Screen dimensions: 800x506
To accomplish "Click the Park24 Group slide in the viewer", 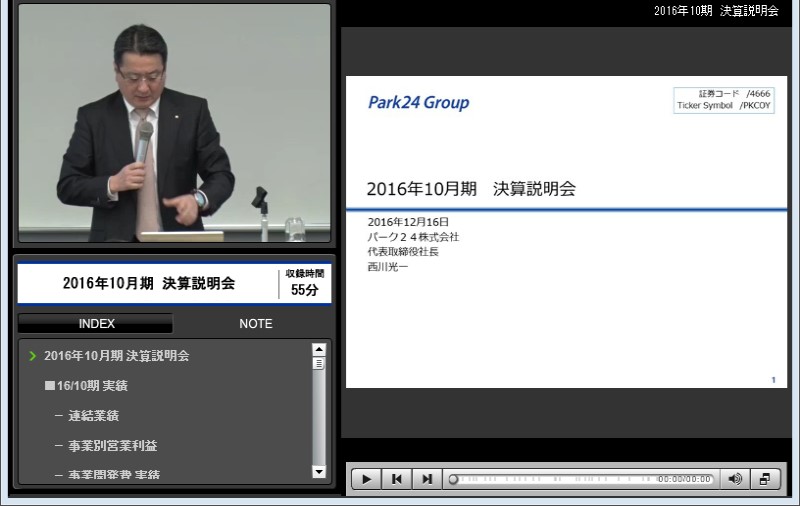I will click(x=567, y=230).
